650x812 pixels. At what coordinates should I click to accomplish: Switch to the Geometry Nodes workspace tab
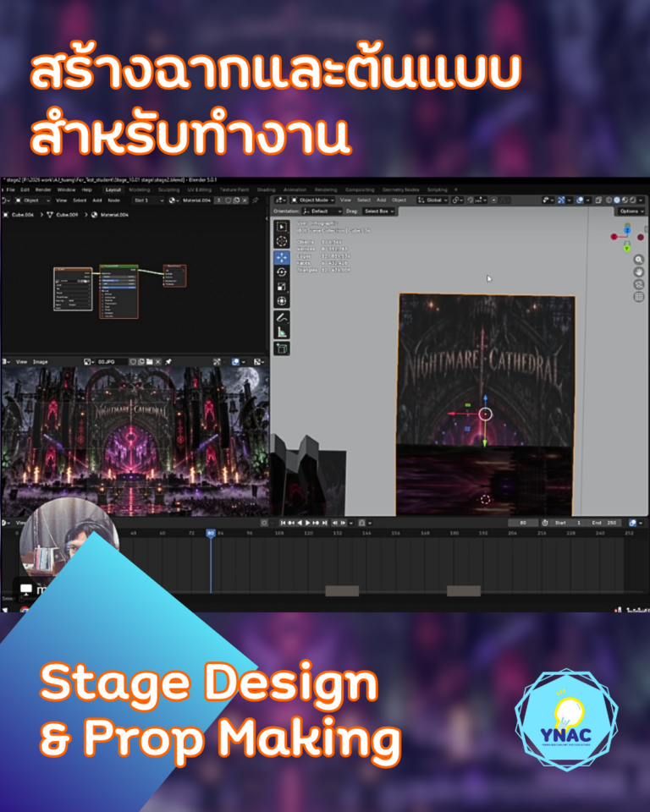pos(400,189)
